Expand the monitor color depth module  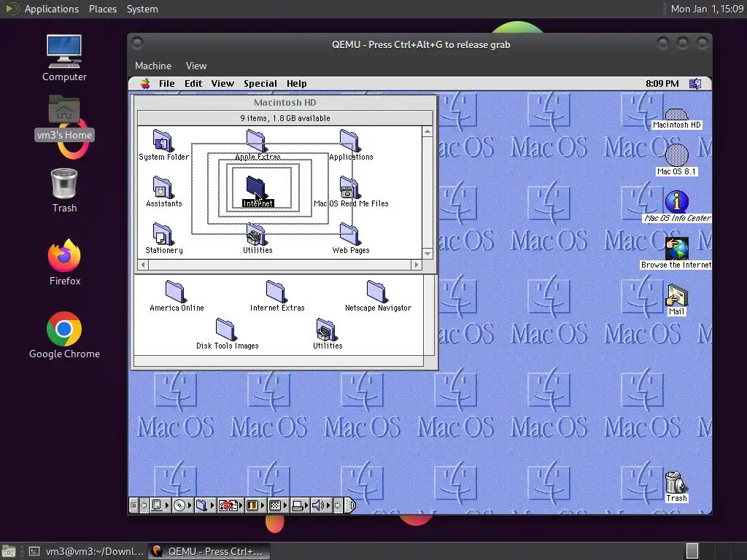(255, 505)
